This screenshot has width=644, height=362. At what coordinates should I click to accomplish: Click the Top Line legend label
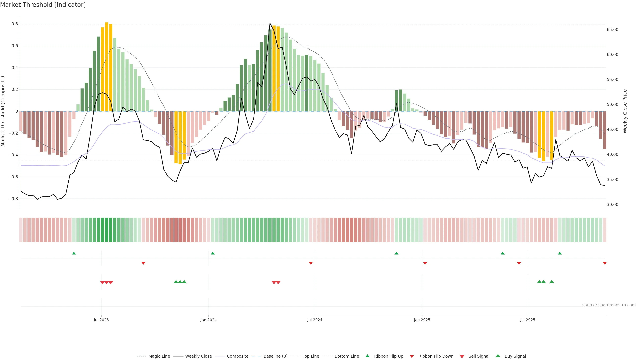311,356
